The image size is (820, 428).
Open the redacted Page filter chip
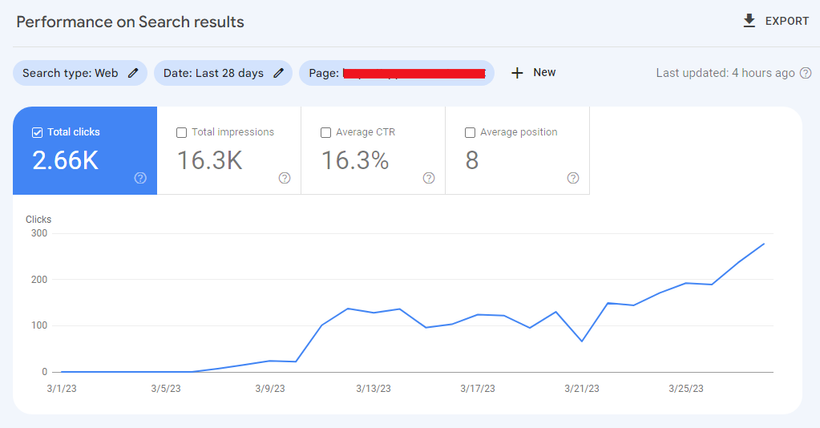point(397,73)
